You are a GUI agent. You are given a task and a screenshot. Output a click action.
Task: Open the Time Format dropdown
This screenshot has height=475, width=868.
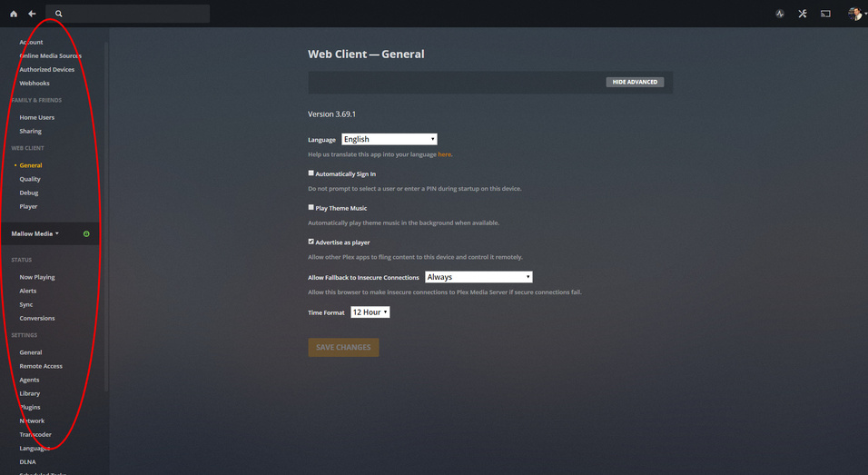(x=370, y=312)
